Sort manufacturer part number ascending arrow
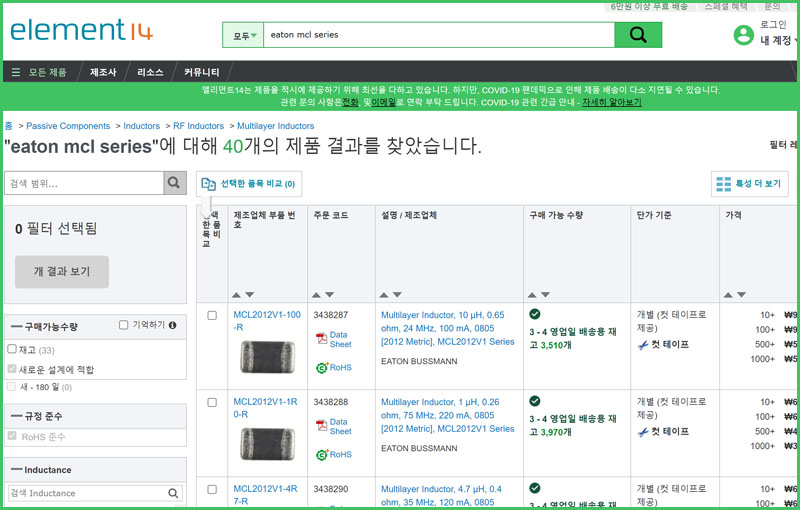800x510 pixels. 236,295
